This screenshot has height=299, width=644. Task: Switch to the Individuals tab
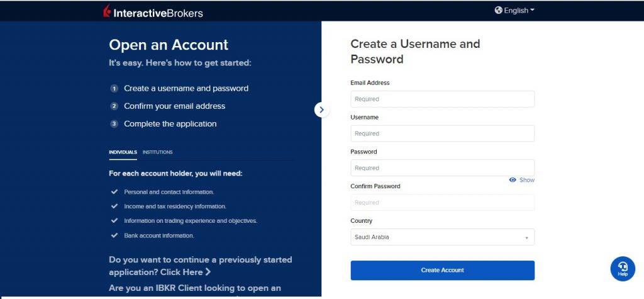click(123, 152)
